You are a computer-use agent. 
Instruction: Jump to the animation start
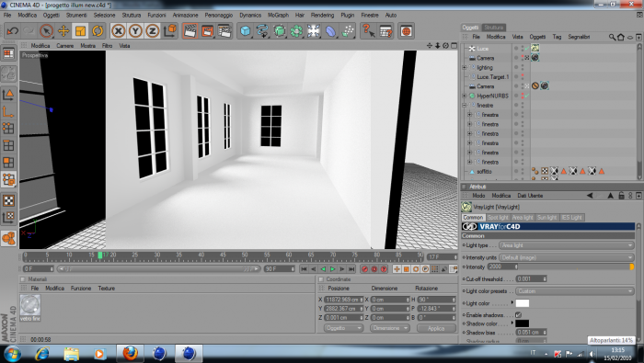pyautogui.click(x=304, y=269)
